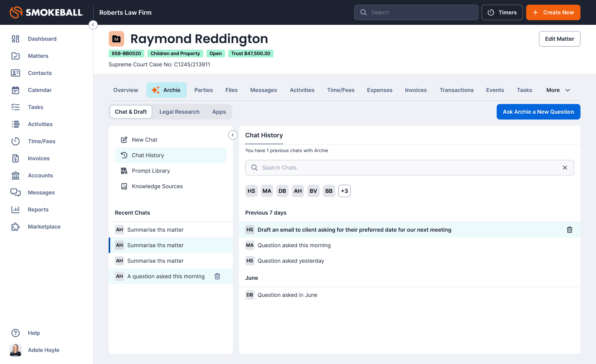Open Adele Hoyle profile avatar
The width and height of the screenshot is (596, 364).
pyautogui.click(x=16, y=350)
